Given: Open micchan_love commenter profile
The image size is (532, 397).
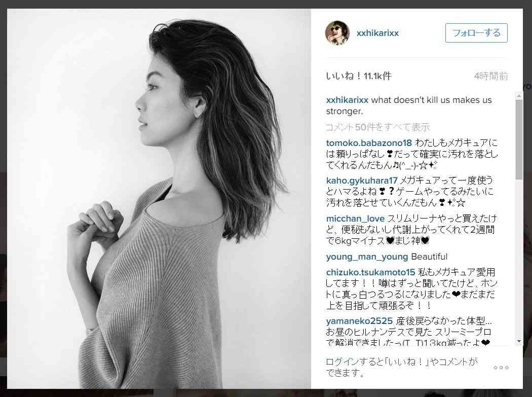Looking at the screenshot, I should (x=355, y=219).
